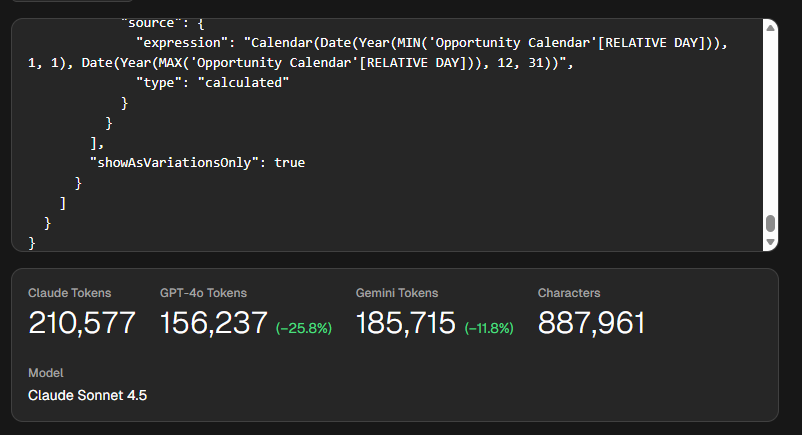Image resolution: width=802 pixels, height=435 pixels.
Task: Click the "type": "calculated" line
Action: point(212,83)
